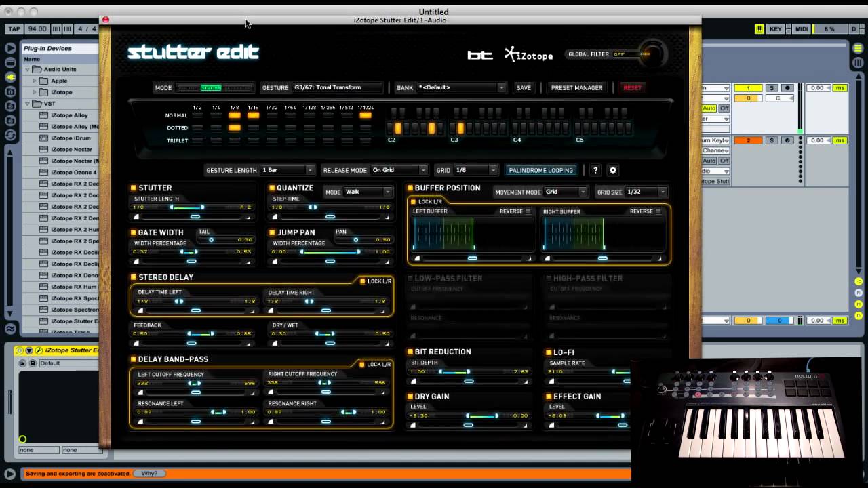
Task: Open Groove Pool wave icon
Action: (x=10, y=329)
